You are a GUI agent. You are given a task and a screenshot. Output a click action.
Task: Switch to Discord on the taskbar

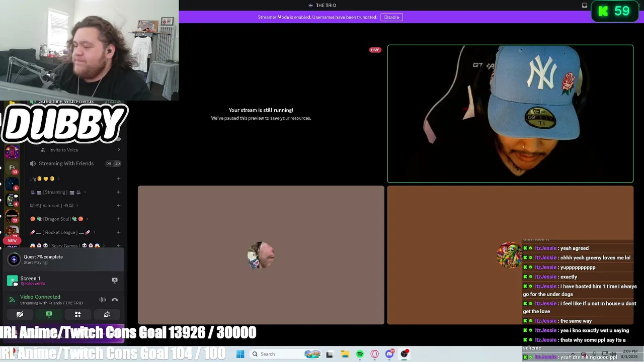389,354
